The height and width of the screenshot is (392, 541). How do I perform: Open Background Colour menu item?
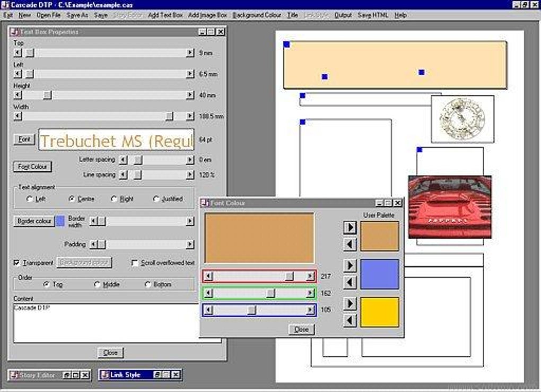point(257,15)
